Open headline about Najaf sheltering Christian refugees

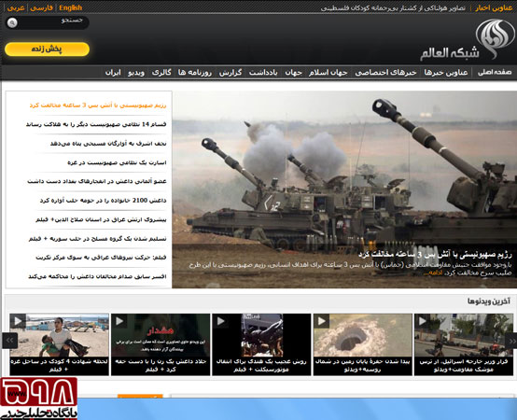[x=108, y=144]
